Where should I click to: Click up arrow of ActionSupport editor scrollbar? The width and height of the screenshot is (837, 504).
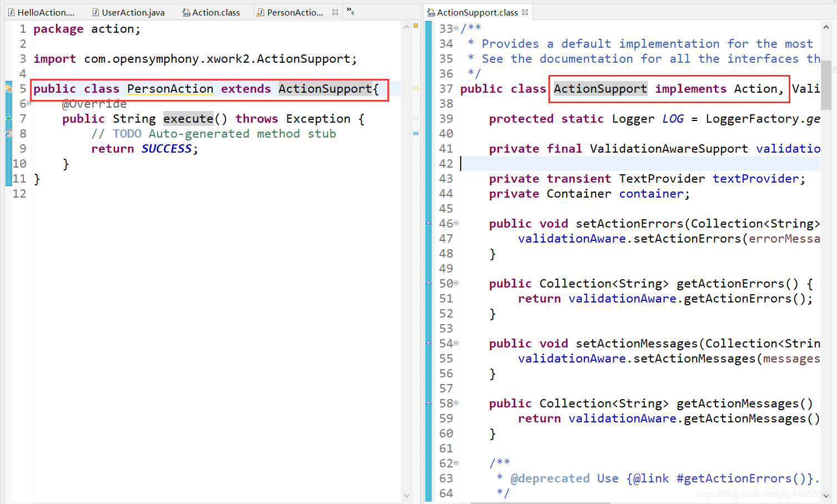pos(826,27)
